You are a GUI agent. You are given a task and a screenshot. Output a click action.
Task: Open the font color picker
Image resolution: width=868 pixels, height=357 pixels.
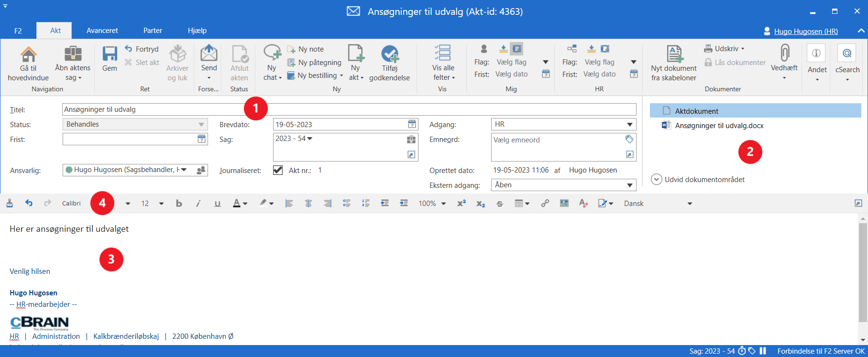240,204
